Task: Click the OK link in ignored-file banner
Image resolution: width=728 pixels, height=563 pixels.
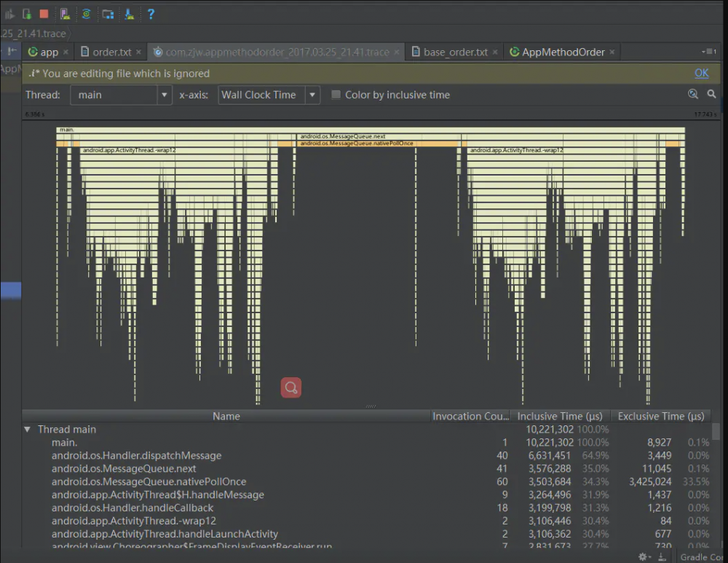Action: tap(701, 74)
